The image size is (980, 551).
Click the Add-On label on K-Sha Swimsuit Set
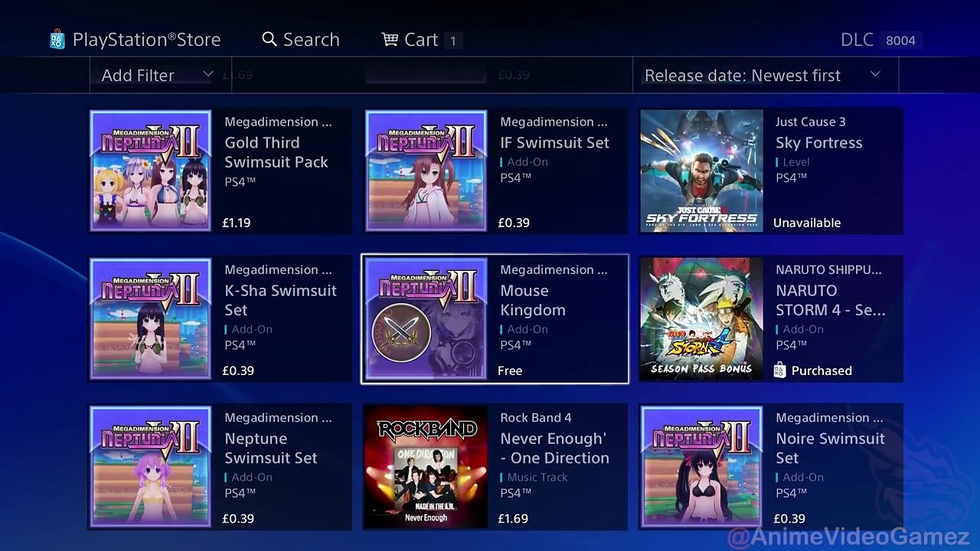coord(252,329)
